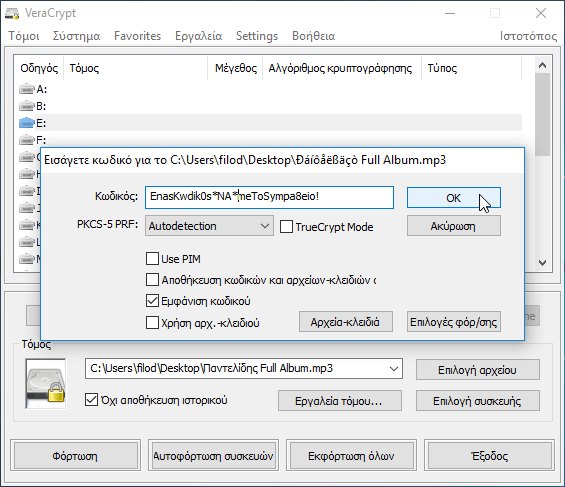Open the Settings menu
Viewport: 565px width, 487px height.
click(257, 36)
